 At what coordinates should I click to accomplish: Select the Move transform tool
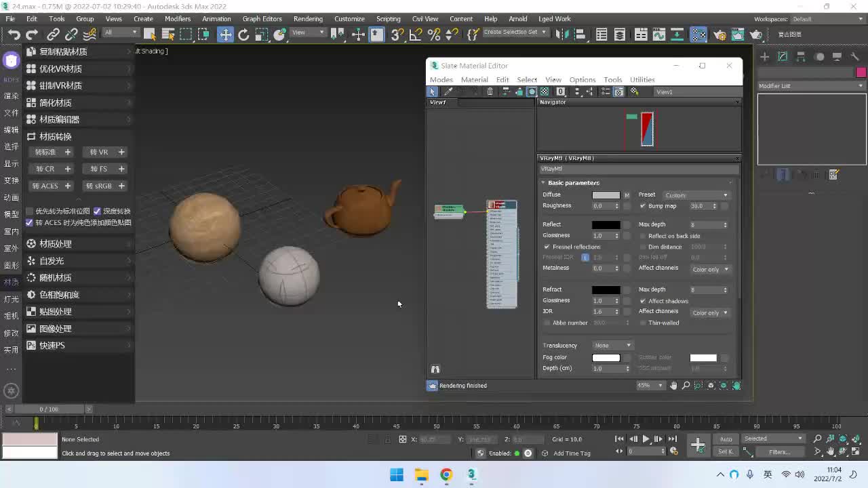[225, 35]
